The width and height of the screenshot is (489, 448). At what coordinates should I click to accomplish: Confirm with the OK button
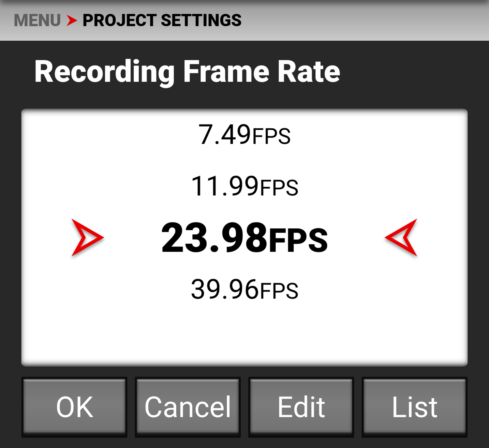point(74,407)
